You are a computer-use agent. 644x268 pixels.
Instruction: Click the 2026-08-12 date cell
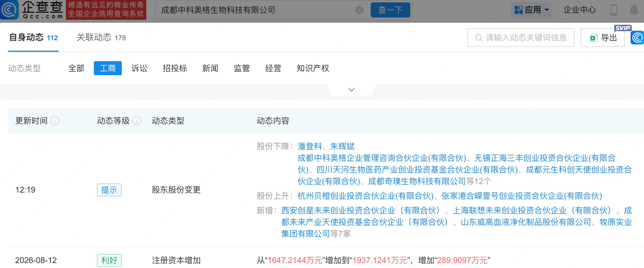coord(36,260)
